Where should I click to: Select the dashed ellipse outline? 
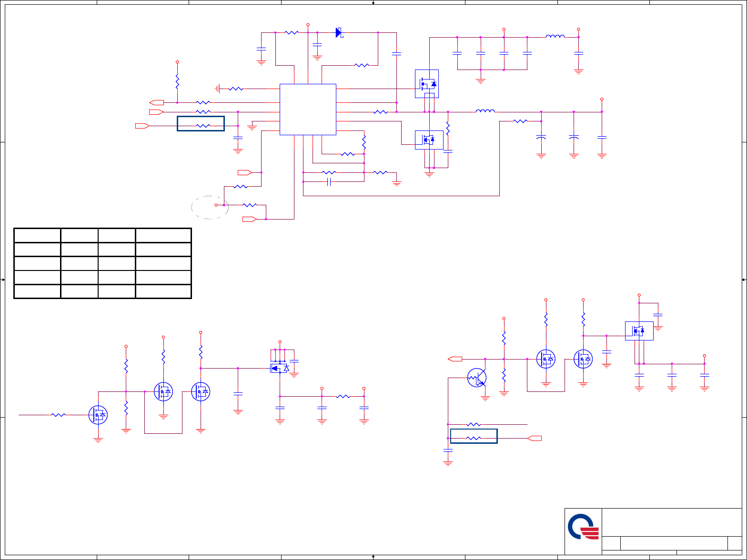point(210,207)
